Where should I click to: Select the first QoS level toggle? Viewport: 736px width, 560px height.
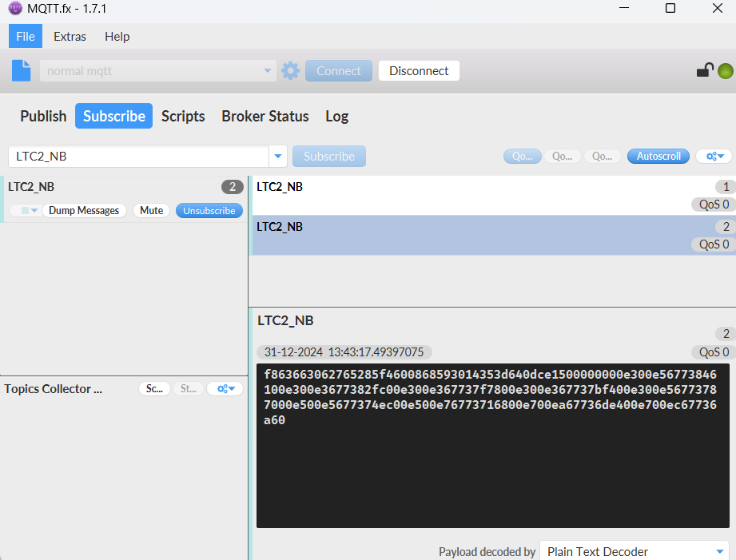click(523, 157)
